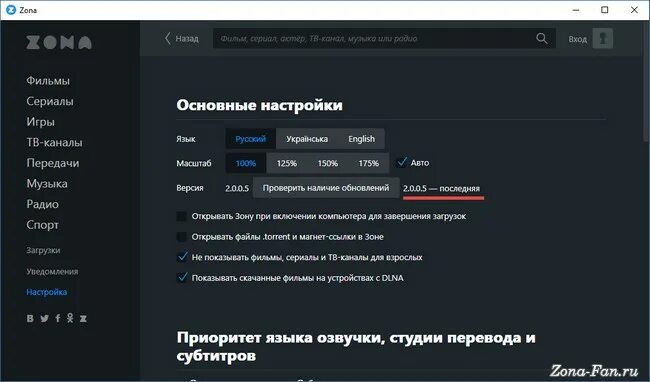Open the Zona site icon in social row
This screenshot has height=382, width=650.
[83, 318]
